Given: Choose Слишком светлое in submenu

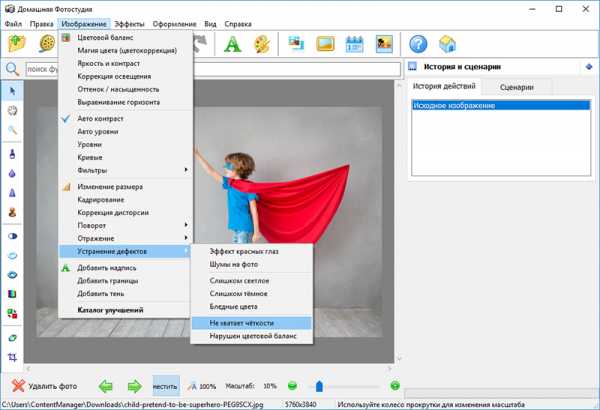Looking at the screenshot, I should click(x=251, y=281).
